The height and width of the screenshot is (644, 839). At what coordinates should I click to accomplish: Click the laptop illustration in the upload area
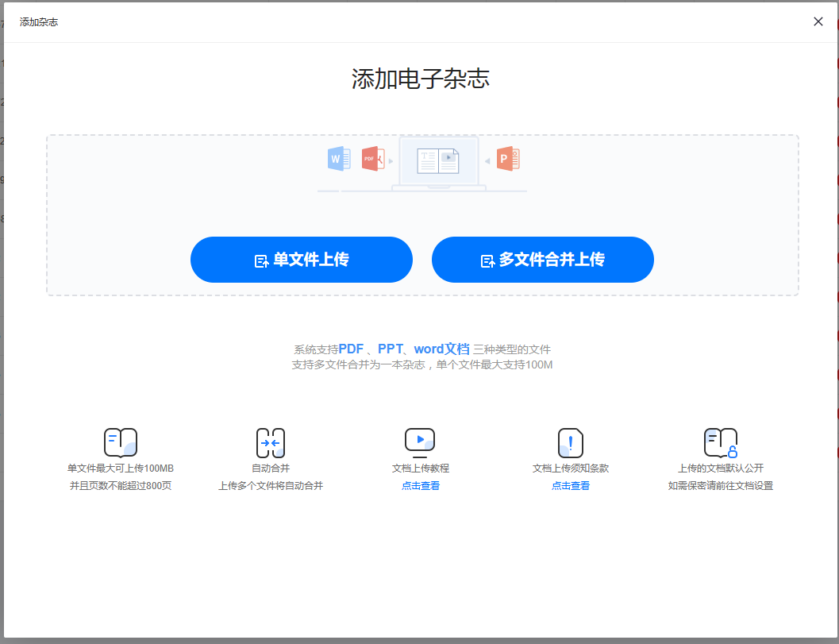click(x=439, y=162)
